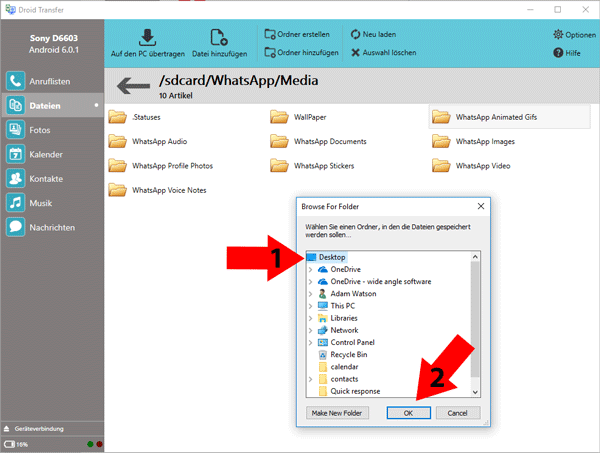
Task: Click the folder tree scrollbar thumb
Action: [475, 319]
